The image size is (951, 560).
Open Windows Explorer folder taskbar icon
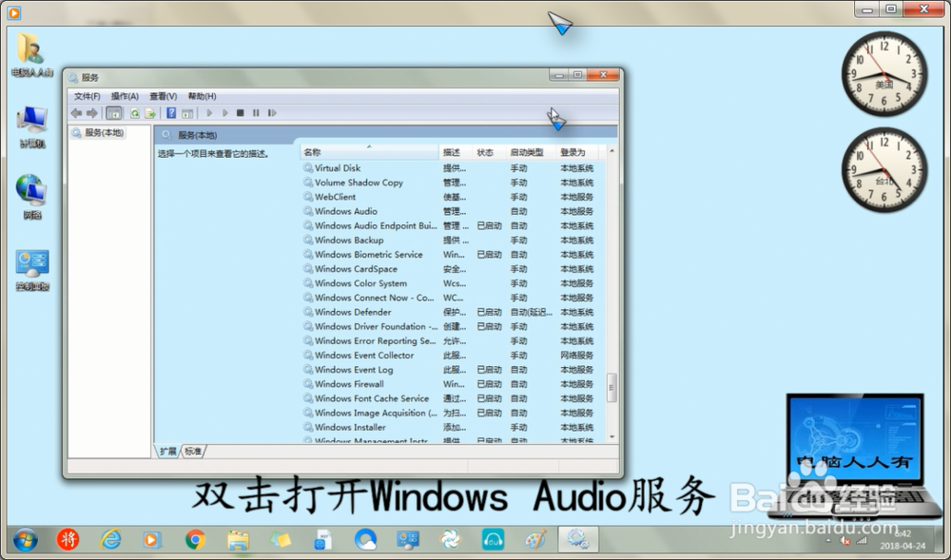click(238, 539)
